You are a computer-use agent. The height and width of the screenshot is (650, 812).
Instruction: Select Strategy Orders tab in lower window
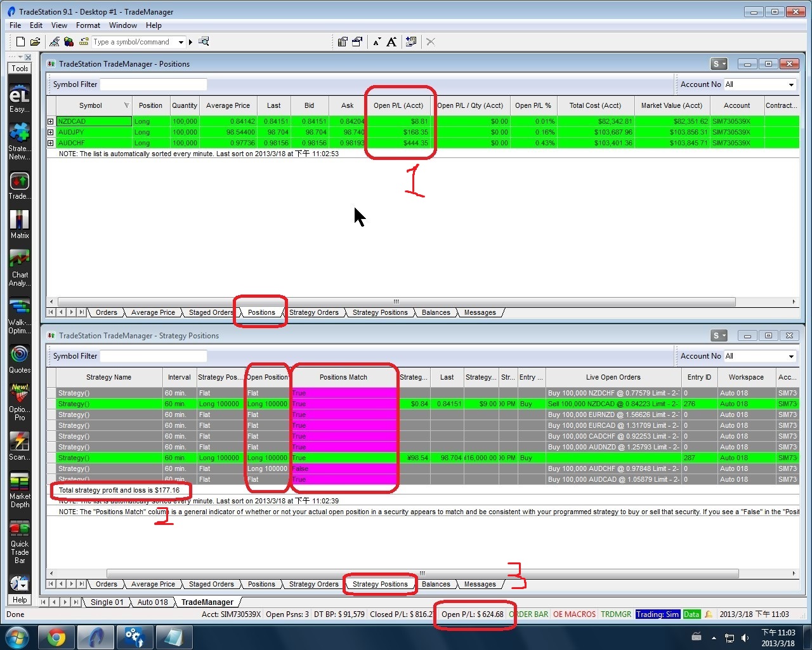[313, 584]
